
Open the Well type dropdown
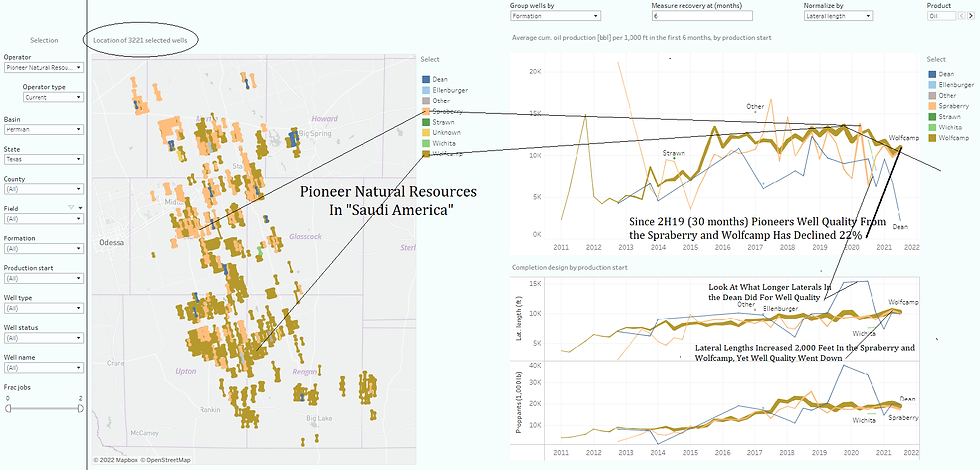point(43,308)
